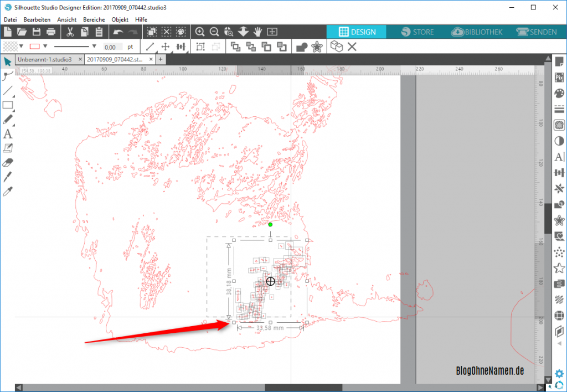Open the Pix panel in right sidebar
567x392 pixels.
click(x=559, y=78)
